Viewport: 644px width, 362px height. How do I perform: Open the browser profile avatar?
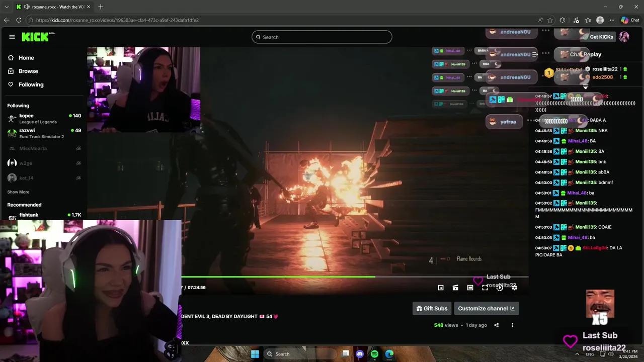600,20
